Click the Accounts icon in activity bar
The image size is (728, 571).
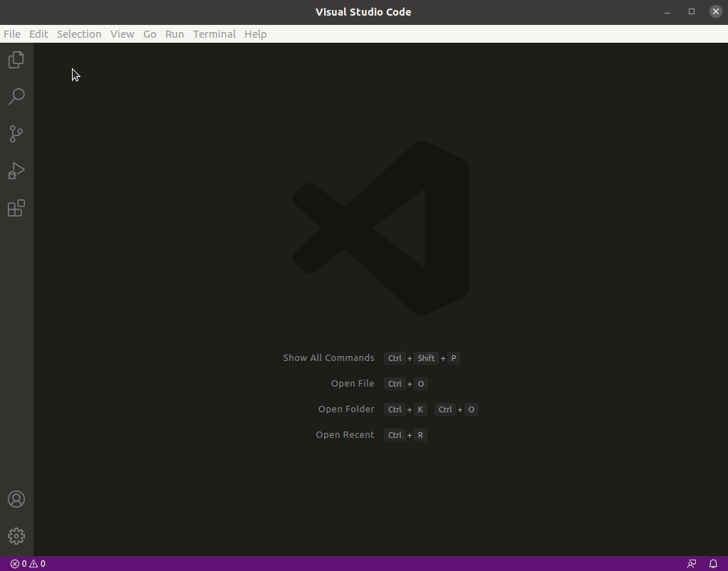click(x=16, y=499)
